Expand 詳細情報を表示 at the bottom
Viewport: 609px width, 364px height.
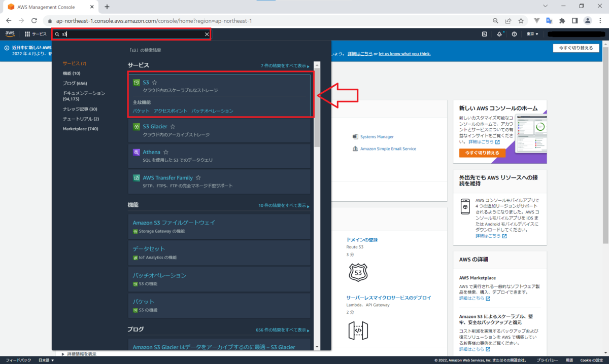click(79, 354)
